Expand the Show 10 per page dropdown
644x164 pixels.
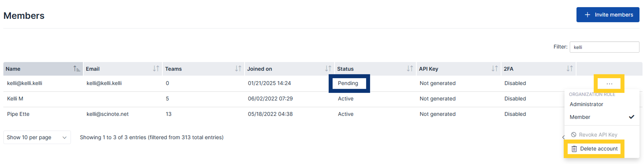click(x=37, y=137)
